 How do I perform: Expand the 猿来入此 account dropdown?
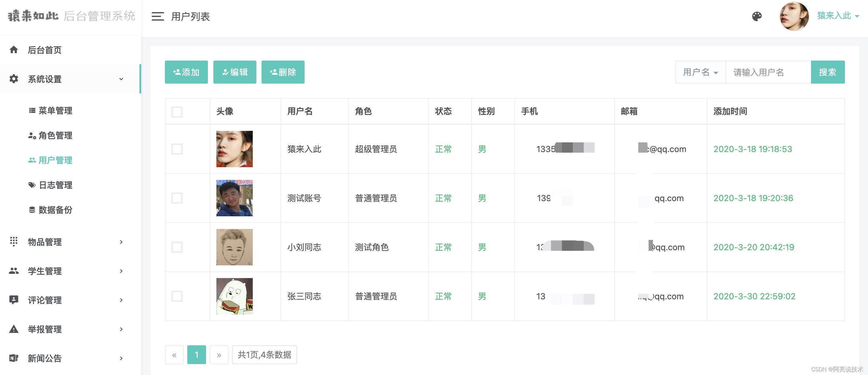(838, 16)
